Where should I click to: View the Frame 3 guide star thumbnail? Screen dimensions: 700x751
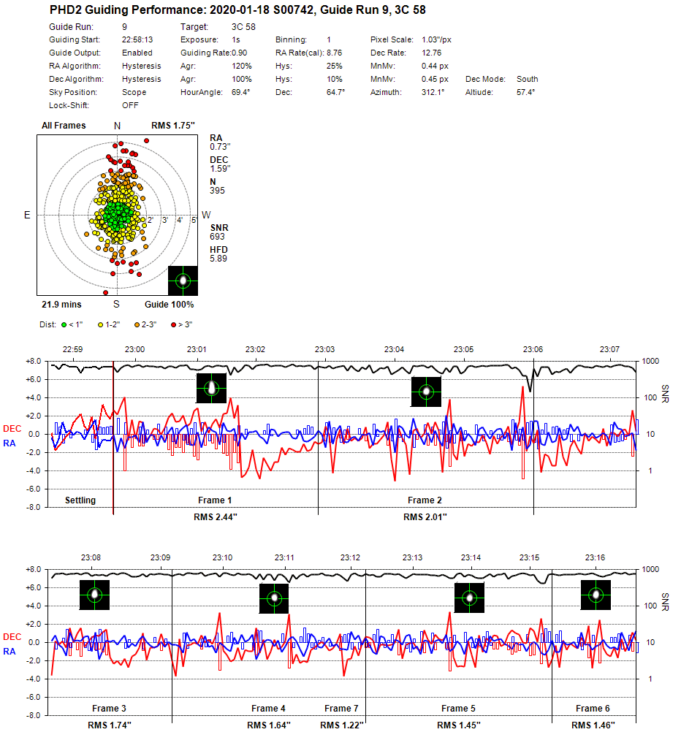tap(94, 595)
